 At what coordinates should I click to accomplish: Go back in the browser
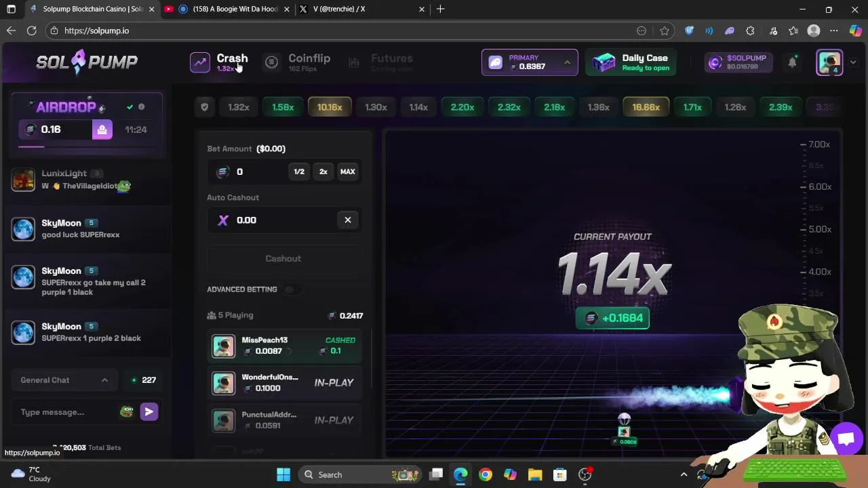(x=11, y=30)
